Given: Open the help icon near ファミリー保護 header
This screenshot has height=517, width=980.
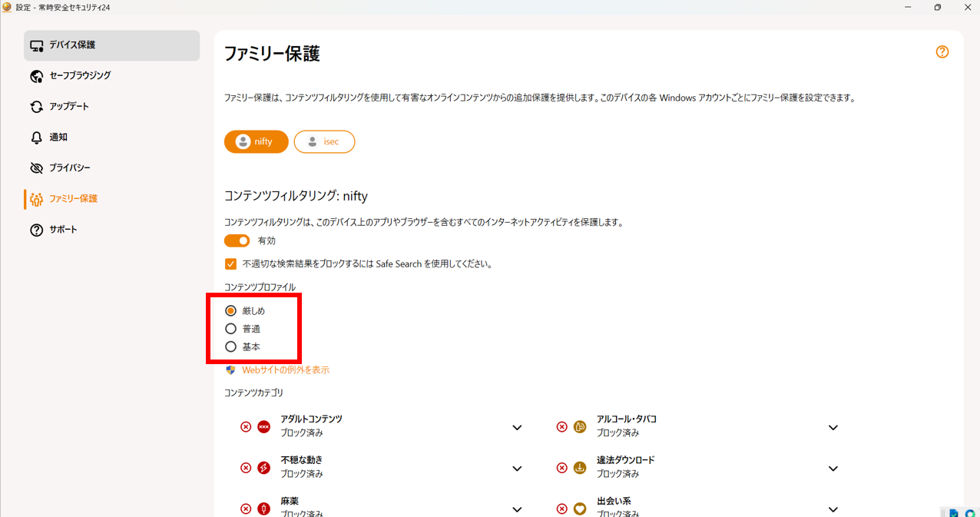Looking at the screenshot, I should [942, 51].
